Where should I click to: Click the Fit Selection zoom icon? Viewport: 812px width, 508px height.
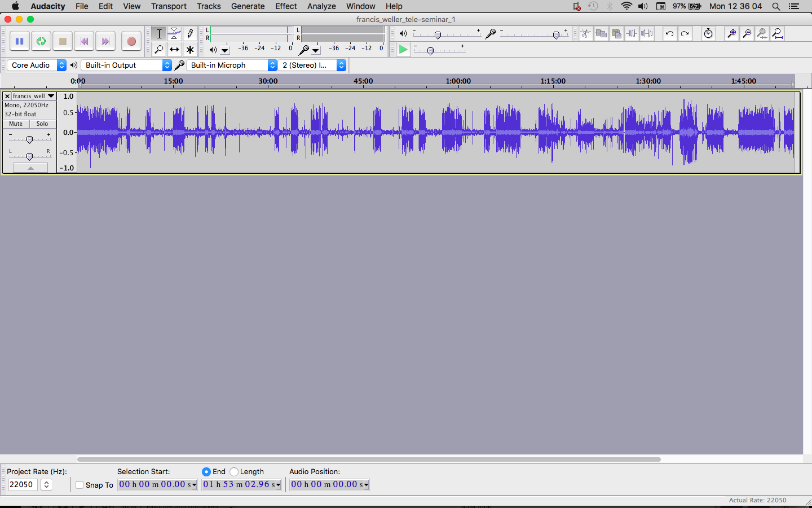(x=762, y=34)
